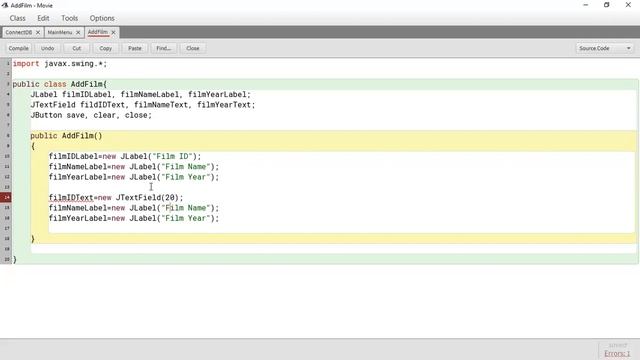The height and width of the screenshot is (360, 640).
Task: Close the ConnectDB tab
Action: pyautogui.click(x=38, y=32)
